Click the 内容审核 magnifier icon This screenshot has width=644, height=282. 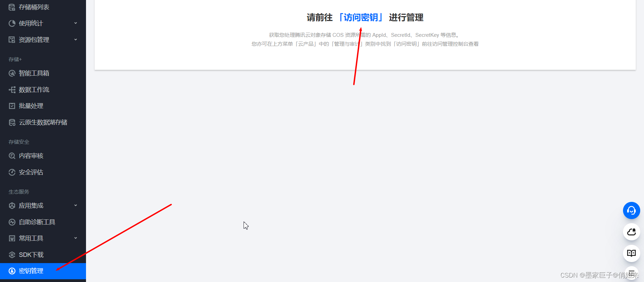point(12,156)
